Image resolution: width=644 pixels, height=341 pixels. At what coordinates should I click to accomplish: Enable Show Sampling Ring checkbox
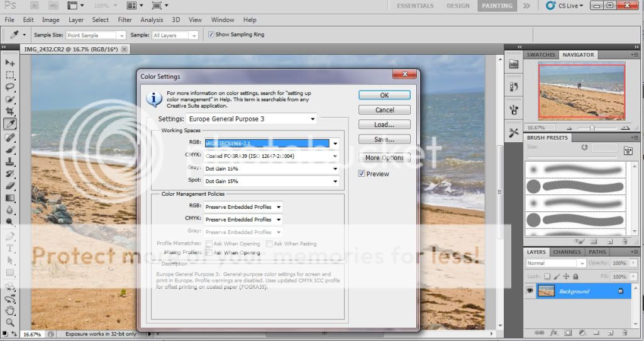coord(211,35)
